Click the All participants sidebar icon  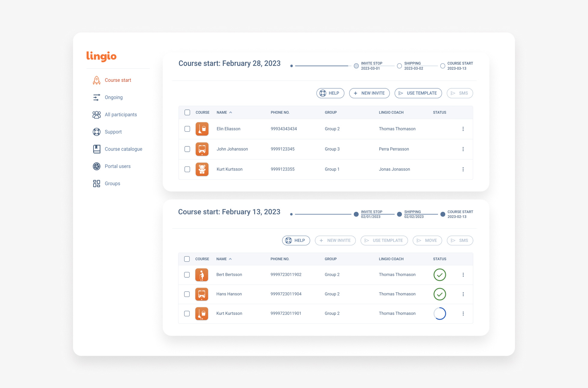(96, 114)
